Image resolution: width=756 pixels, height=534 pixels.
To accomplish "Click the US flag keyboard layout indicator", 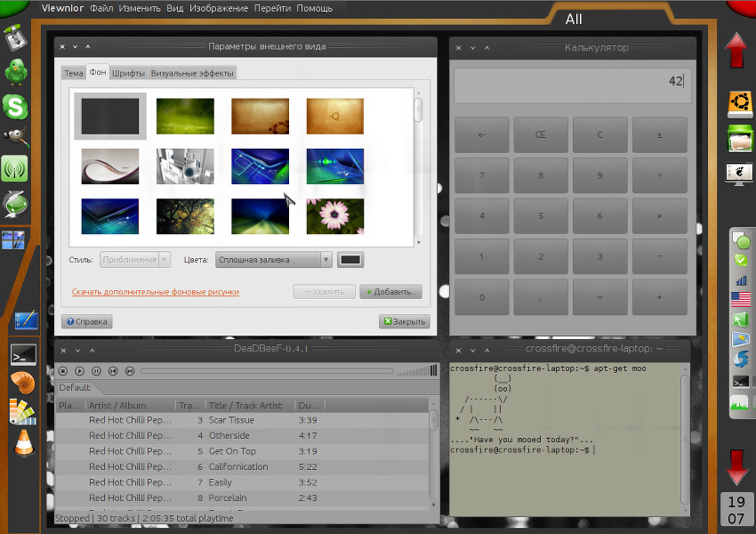I will [741, 300].
